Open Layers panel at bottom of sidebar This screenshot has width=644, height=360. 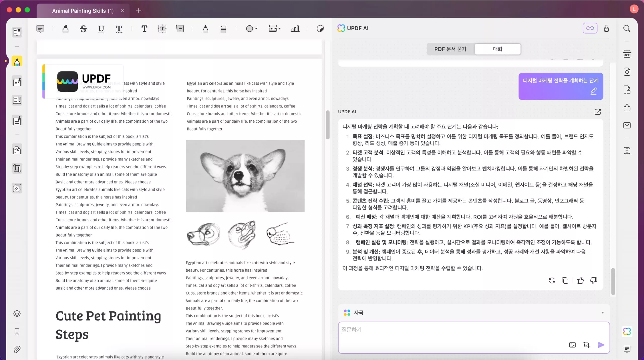[x=17, y=314]
